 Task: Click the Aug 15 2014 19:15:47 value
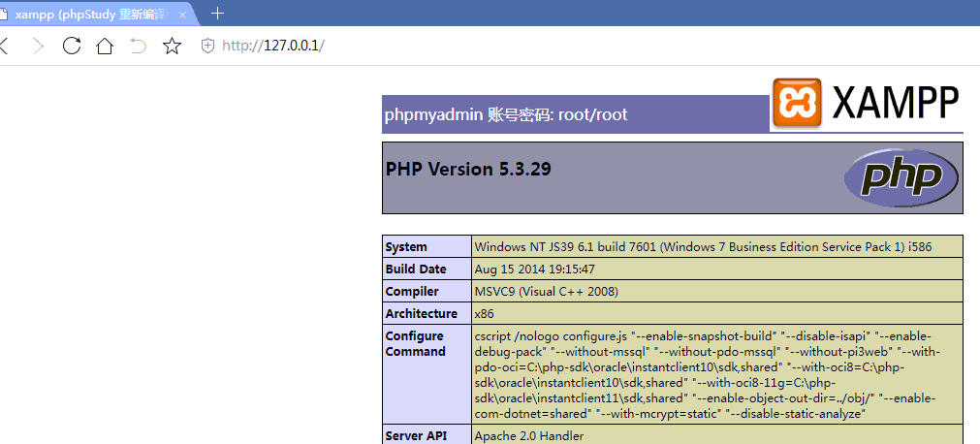534,270
